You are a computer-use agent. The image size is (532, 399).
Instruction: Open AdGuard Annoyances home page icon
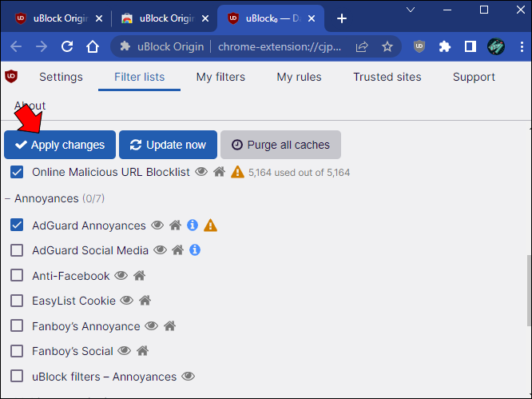pos(176,225)
